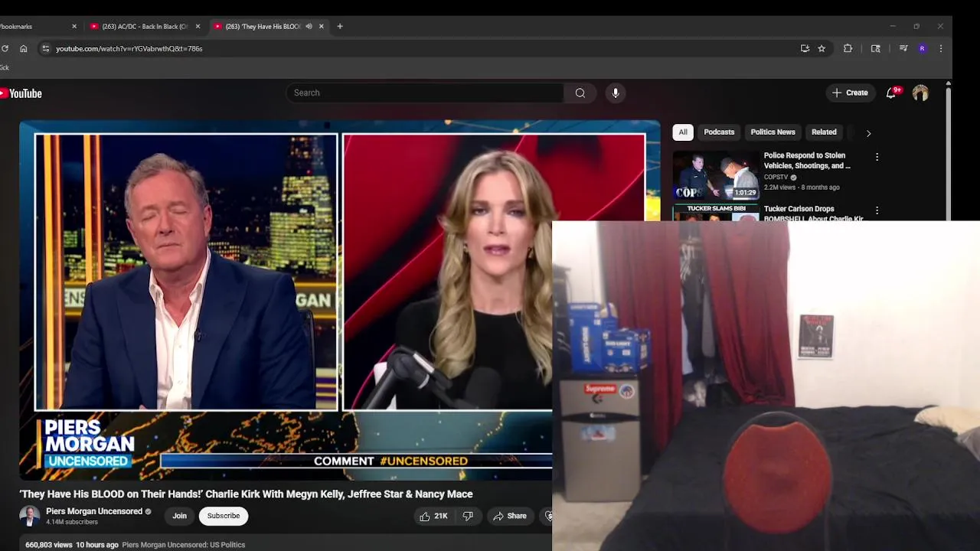This screenshot has width=980, height=551.
Task: Open the account avatar menu
Action: (920, 93)
